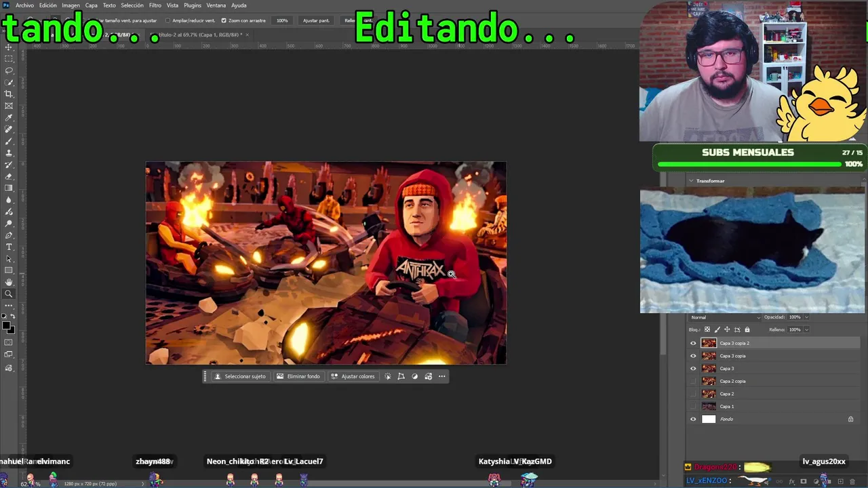
Task: Open the Imagen menu
Action: point(71,5)
